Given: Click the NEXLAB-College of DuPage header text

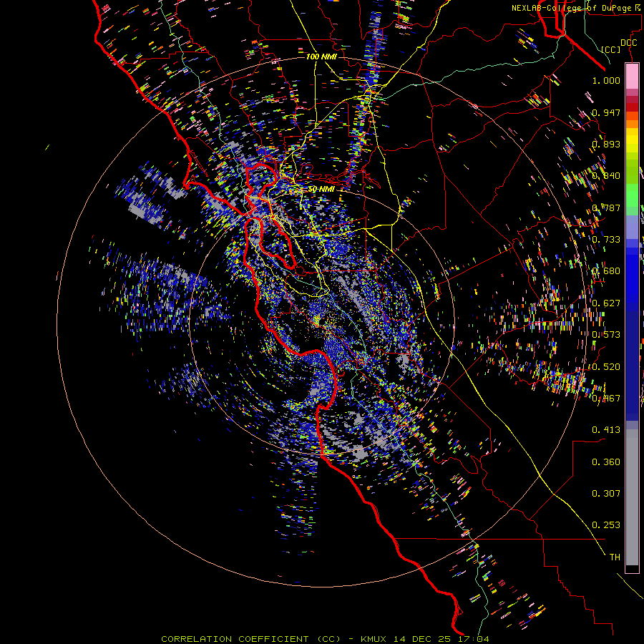Looking at the screenshot, I should click(576, 8).
